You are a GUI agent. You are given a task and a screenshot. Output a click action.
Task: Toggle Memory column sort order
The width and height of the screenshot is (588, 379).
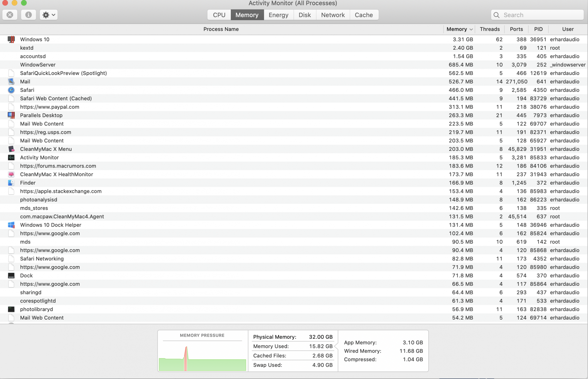click(x=459, y=29)
